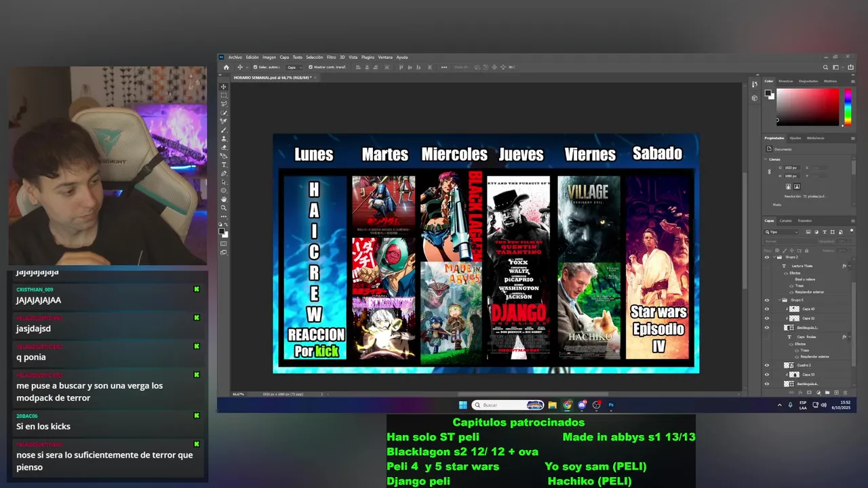This screenshot has width=868, height=488.
Task: Open the Capa dropdown in options bar
Action: pos(296,67)
